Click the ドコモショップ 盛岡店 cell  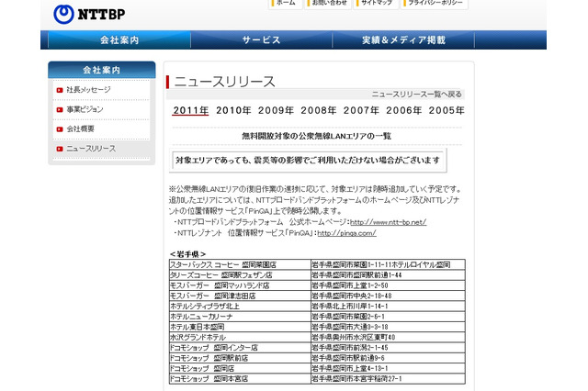pos(240,369)
